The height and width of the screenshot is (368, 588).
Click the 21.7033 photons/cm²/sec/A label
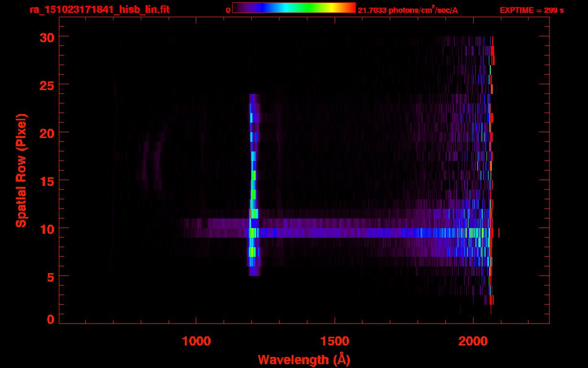(x=408, y=10)
